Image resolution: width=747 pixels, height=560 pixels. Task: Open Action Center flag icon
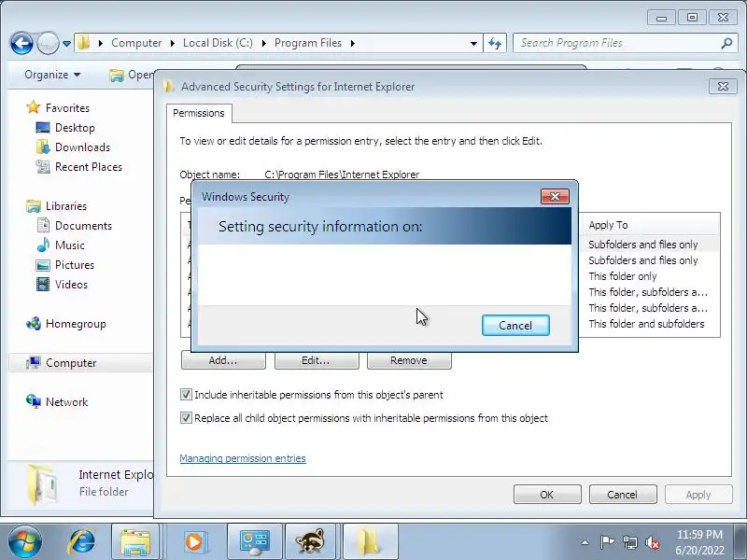607,542
